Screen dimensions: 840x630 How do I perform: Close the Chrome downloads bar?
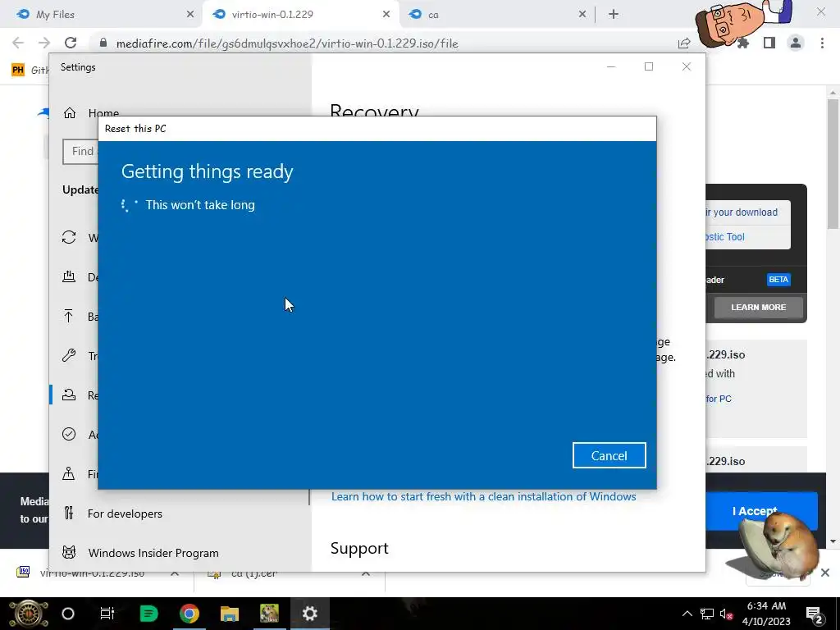point(825,573)
